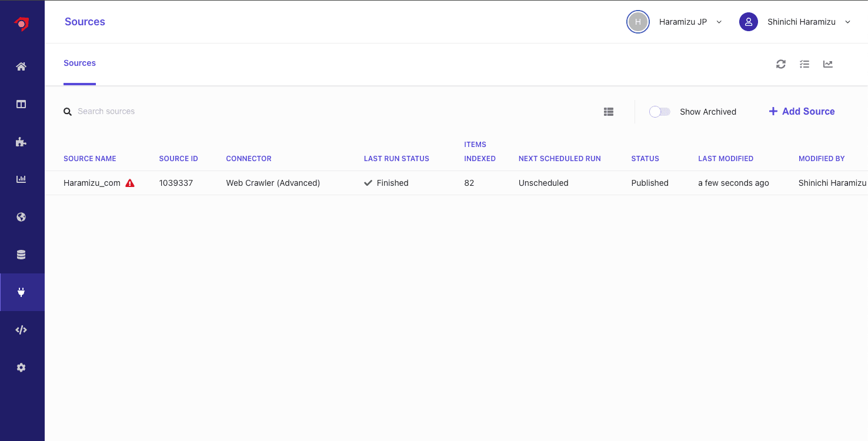
Task: Open the table columns view selector
Action: pos(609,112)
